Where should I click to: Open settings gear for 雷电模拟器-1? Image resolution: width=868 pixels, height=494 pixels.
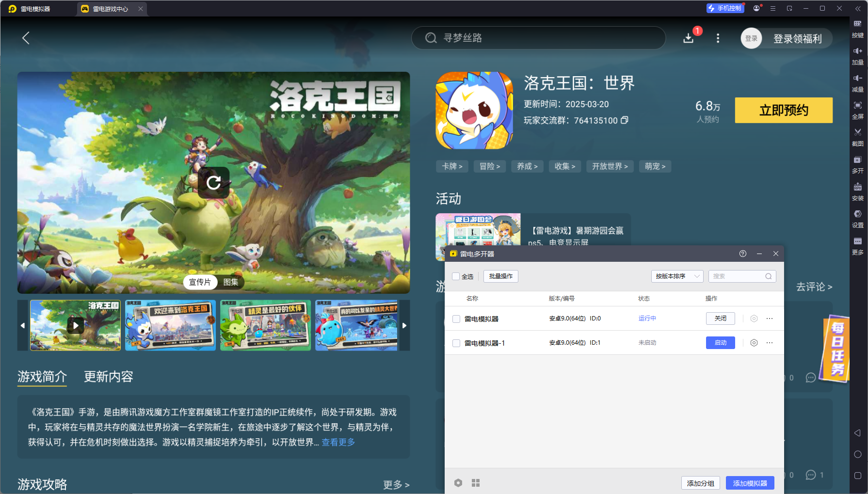[x=754, y=343]
